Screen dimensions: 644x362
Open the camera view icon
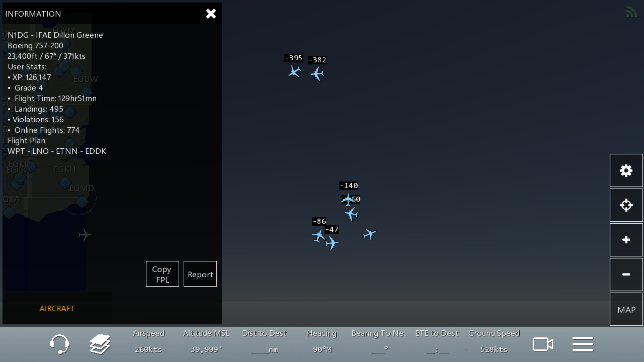tap(543, 344)
